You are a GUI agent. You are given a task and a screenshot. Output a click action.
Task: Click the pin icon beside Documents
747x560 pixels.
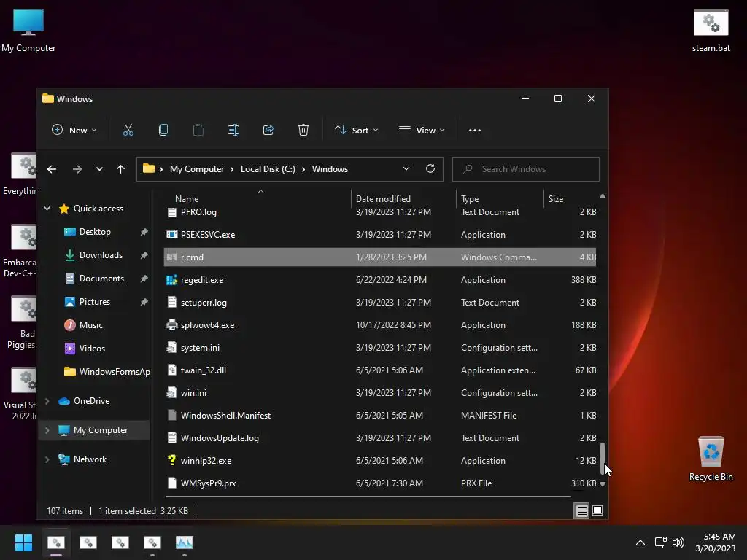[144, 279]
